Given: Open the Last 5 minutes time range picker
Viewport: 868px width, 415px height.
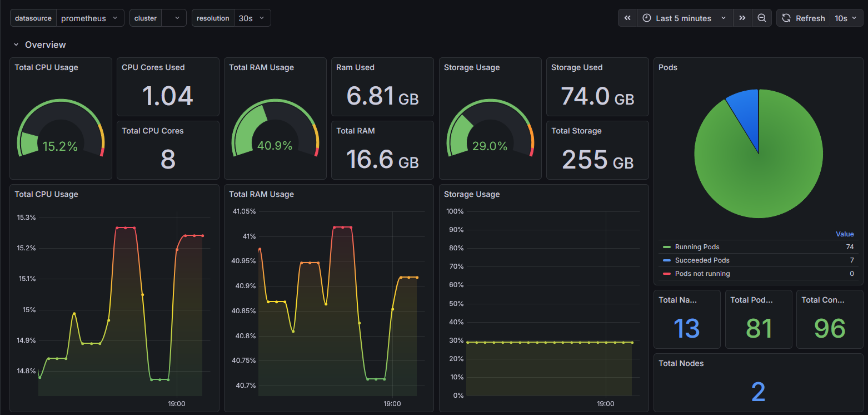Looking at the screenshot, I should [678, 18].
